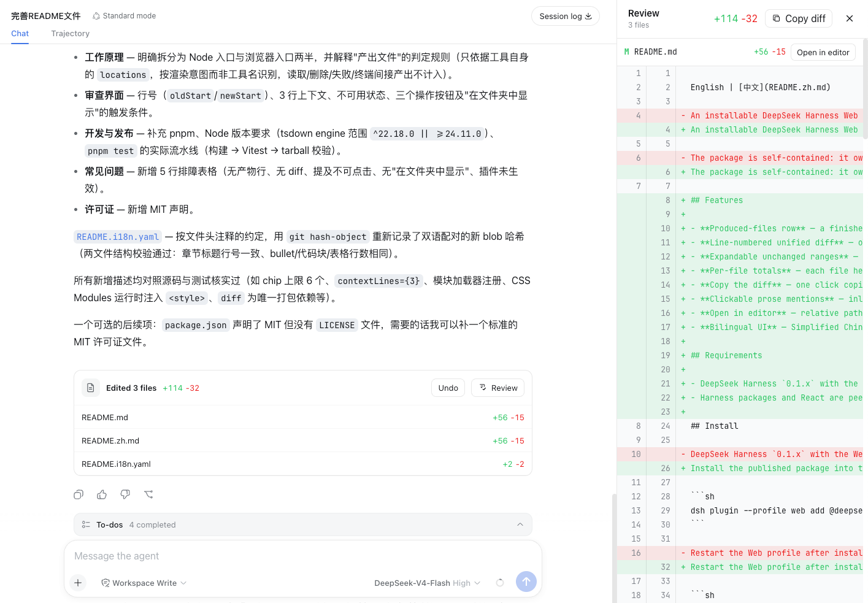Viewport: 868px width, 603px height.
Task: Click the '**Copy the diff**' added line
Action: 740,285
